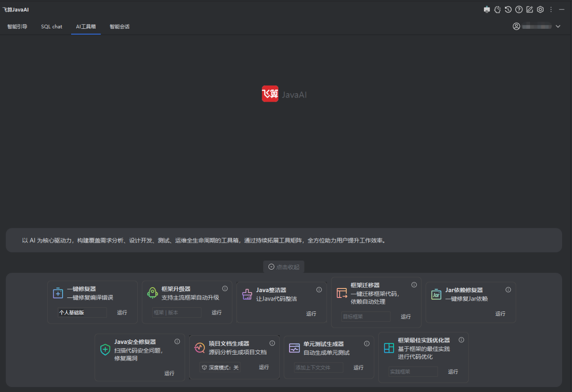Toggle 深度模式 off/on
This screenshot has height=392, width=572.
click(x=220, y=367)
